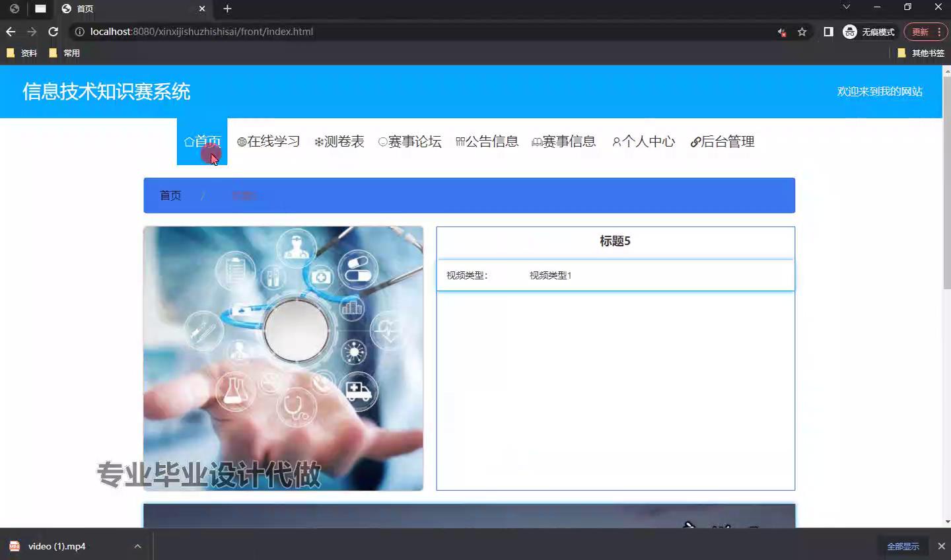Expand video (1).mp4 download options chevron
Viewport: 951px width, 560px height.
tap(137, 546)
